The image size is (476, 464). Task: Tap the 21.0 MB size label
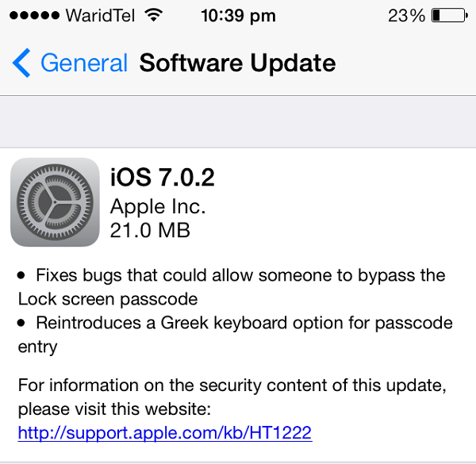150,230
